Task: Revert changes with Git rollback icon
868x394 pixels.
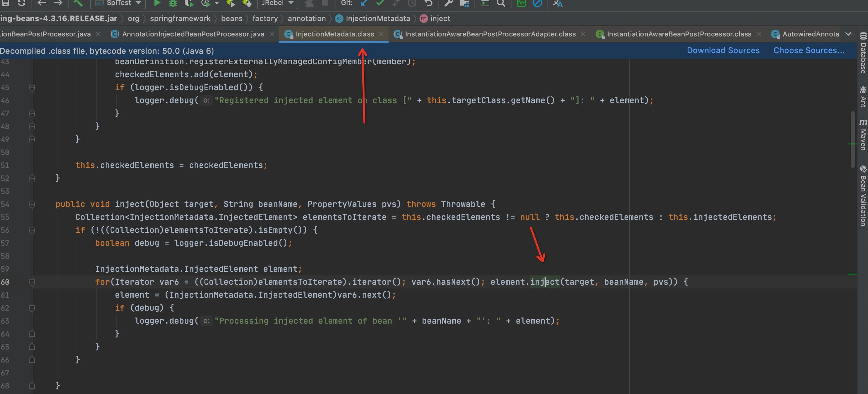Action: (x=428, y=3)
